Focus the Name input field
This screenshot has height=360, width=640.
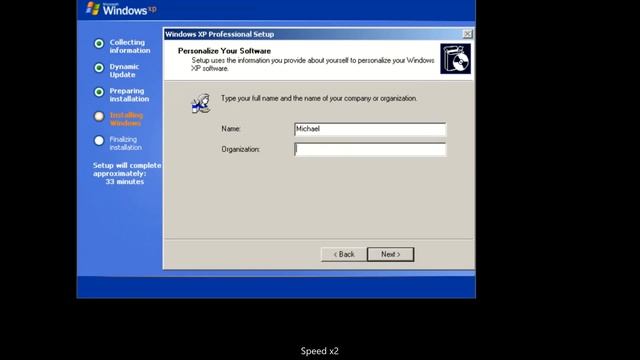point(370,129)
